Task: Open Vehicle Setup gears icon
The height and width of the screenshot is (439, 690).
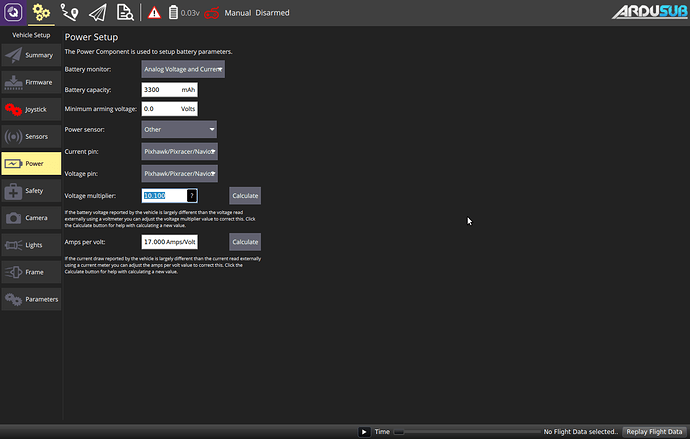Action: (41, 12)
